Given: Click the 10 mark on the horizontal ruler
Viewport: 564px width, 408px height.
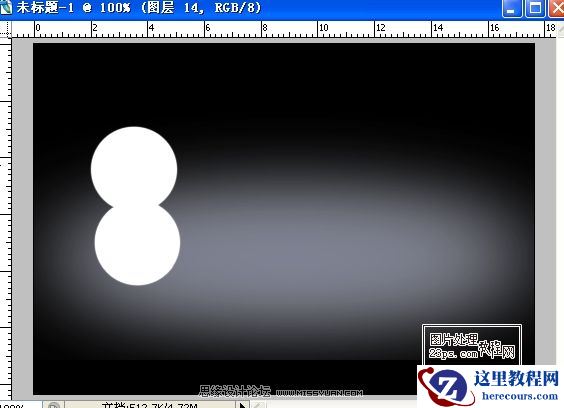Looking at the screenshot, I should (x=323, y=28).
